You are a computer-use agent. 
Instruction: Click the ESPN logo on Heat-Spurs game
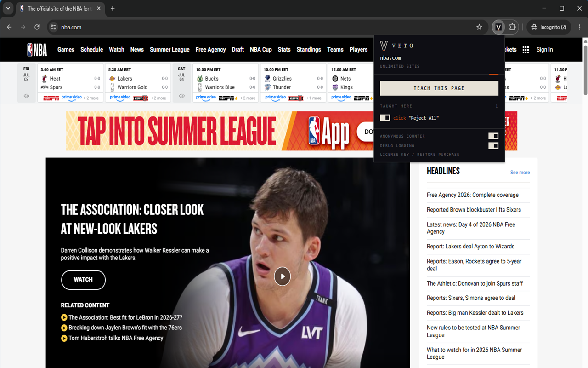pyautogui.click(x=51, y=98)
